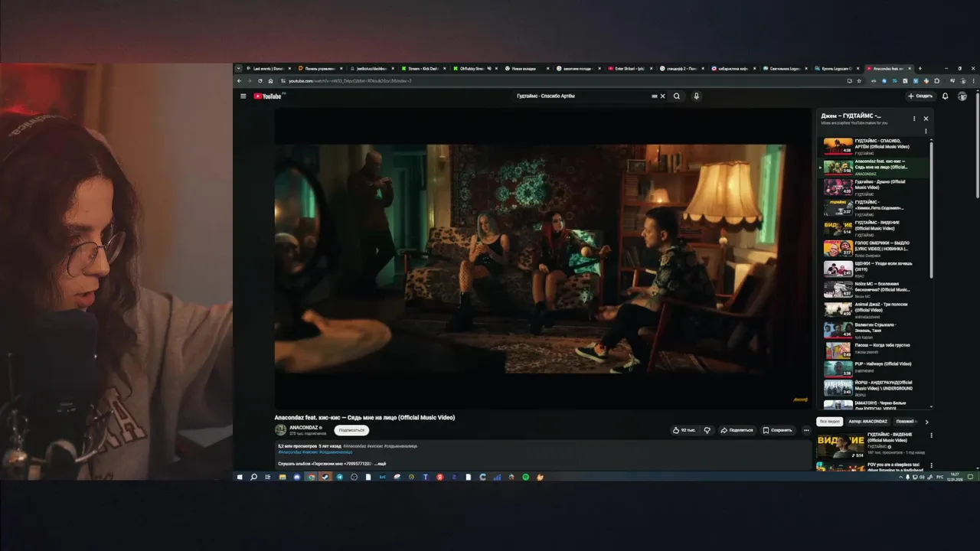Click the Создать (Create) button

(x=920, y=96)
